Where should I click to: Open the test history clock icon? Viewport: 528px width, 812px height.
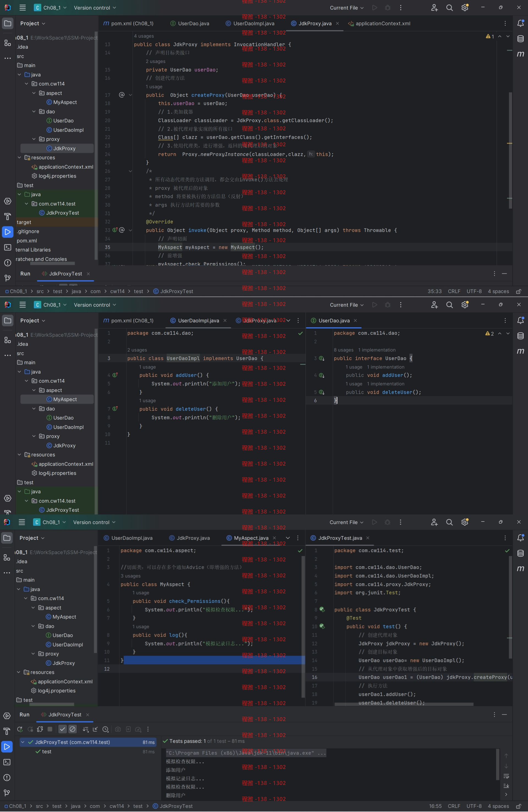click(x=105, y=729)
